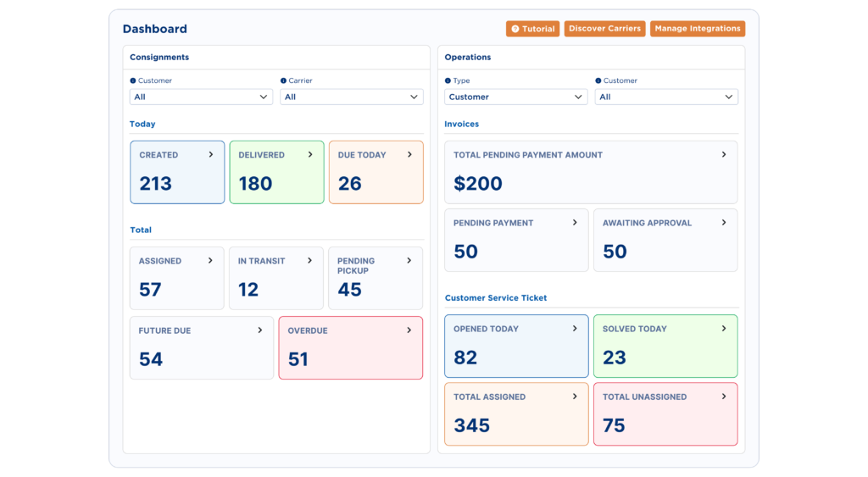Click the arrow on Overdue card
The width and height of the screenshot is (868, 477).
[x=409, y=330]
